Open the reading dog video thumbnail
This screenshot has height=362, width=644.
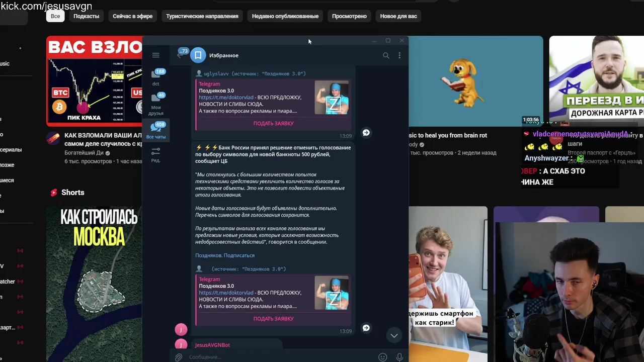tap(475, 80)
